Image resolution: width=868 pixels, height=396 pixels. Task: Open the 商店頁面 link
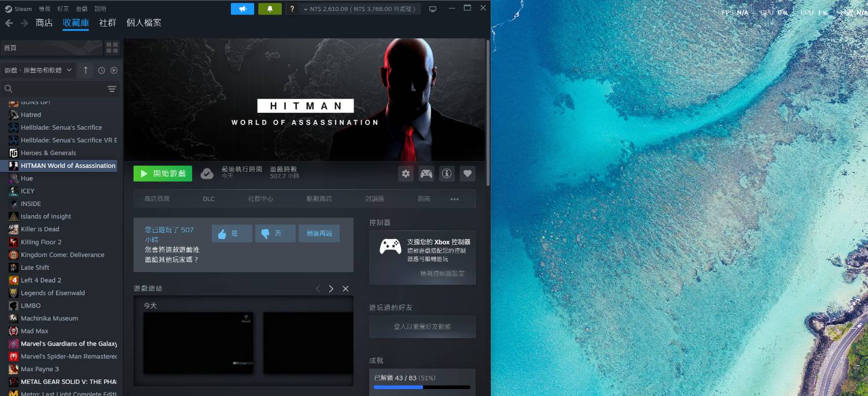tap(157, 199)
